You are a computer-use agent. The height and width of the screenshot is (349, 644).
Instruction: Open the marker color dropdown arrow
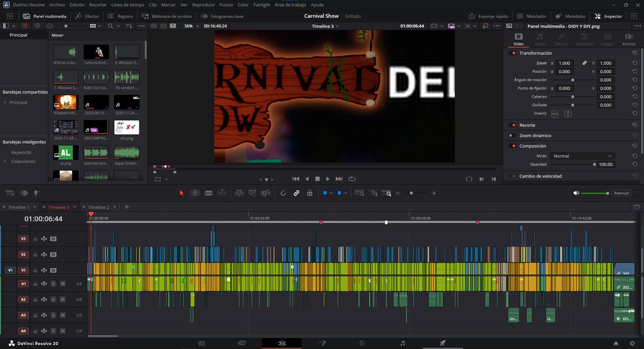(x=346, y=193)
